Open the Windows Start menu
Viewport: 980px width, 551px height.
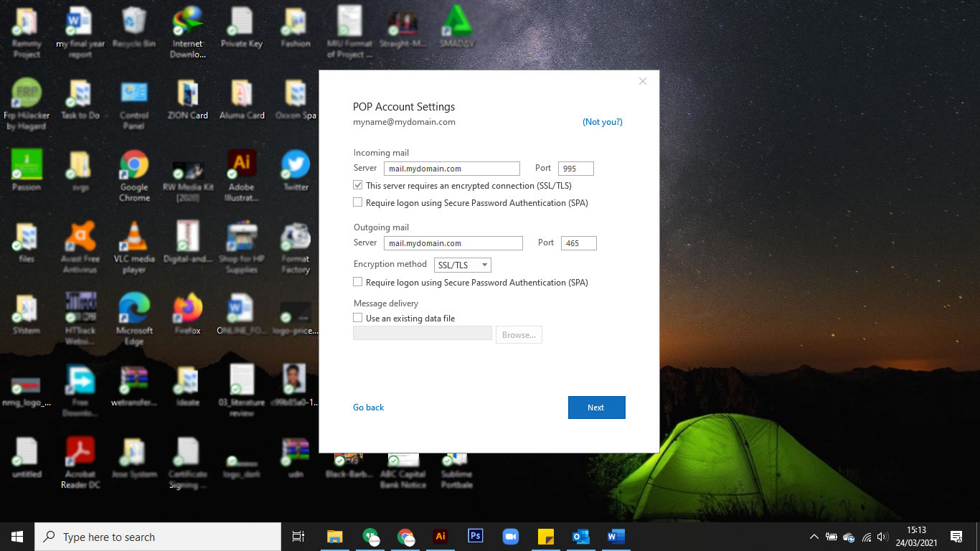(x=17, y=537)
